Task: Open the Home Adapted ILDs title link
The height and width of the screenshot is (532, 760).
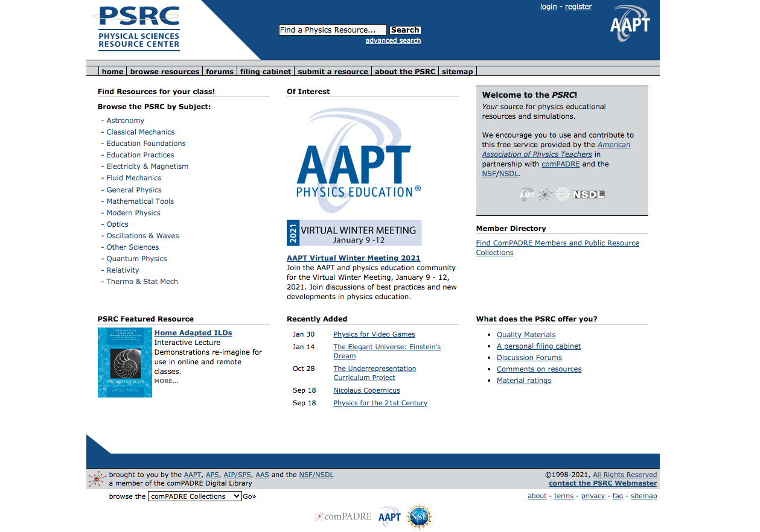Action: click(193, 333)
